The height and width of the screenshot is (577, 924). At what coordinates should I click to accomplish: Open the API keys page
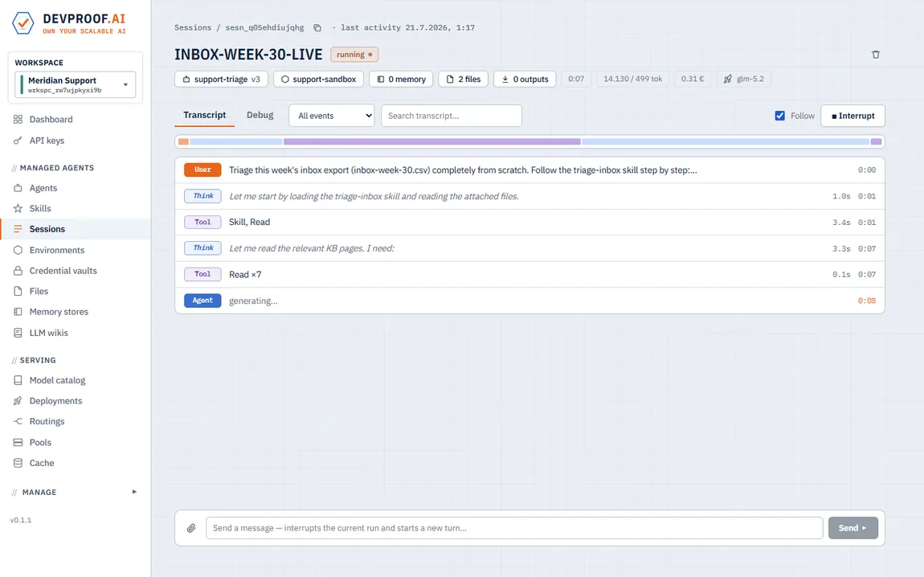pyautogui.click(x=47, y=141)
